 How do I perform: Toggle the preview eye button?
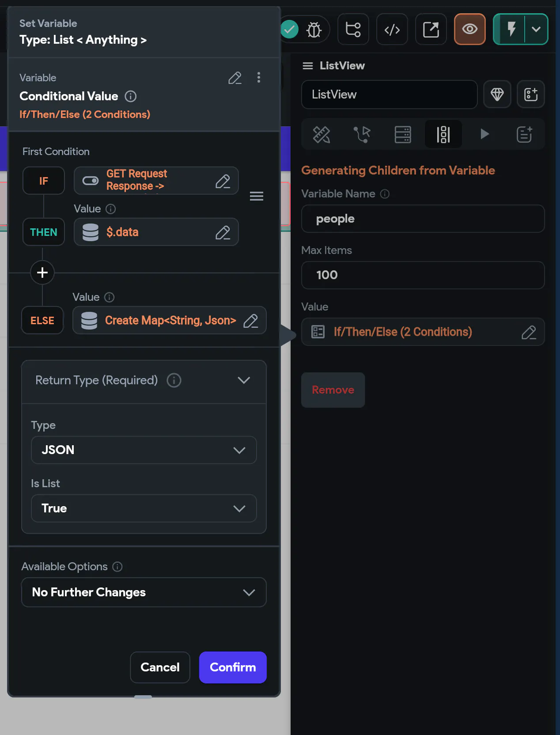[x=469, y=30]
